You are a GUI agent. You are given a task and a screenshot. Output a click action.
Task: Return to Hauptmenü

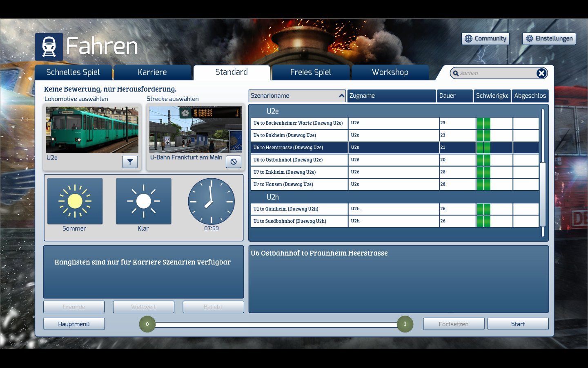click(74, 324)
